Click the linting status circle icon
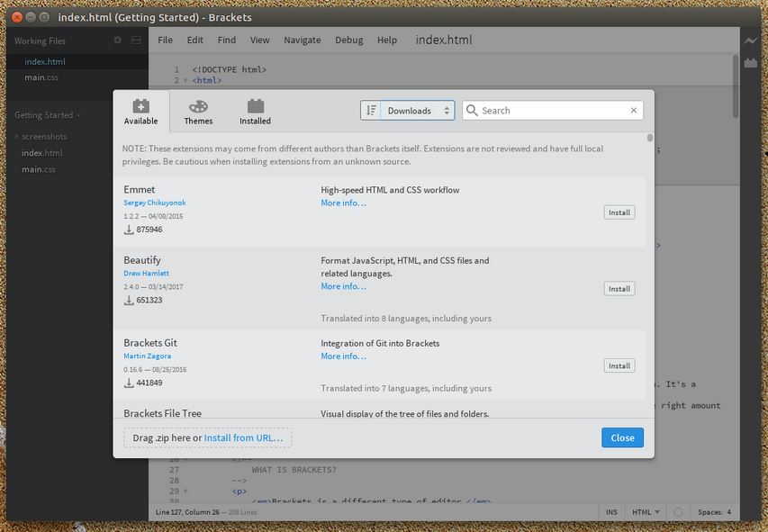768x532 pixels. [678, 512]
